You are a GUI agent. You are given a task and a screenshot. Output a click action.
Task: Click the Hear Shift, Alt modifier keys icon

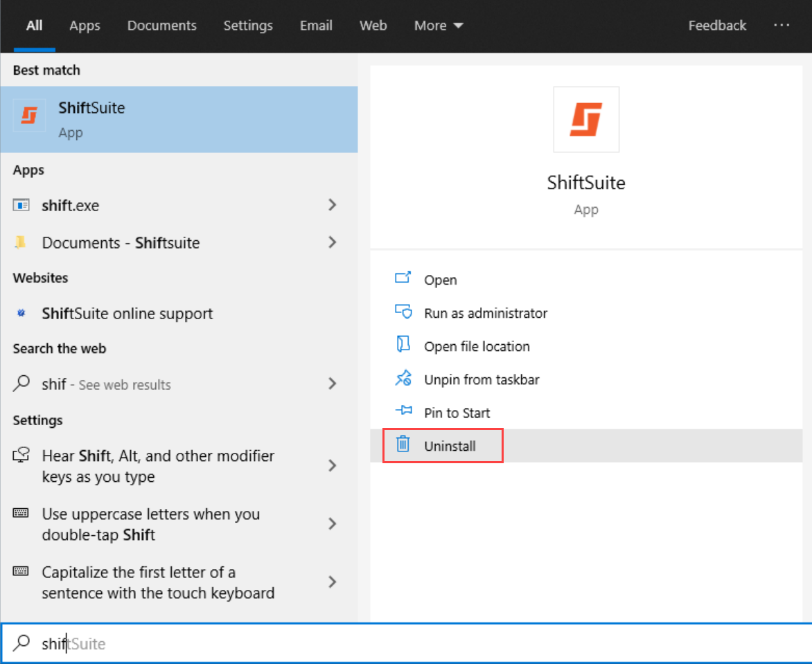pos(21,455)
